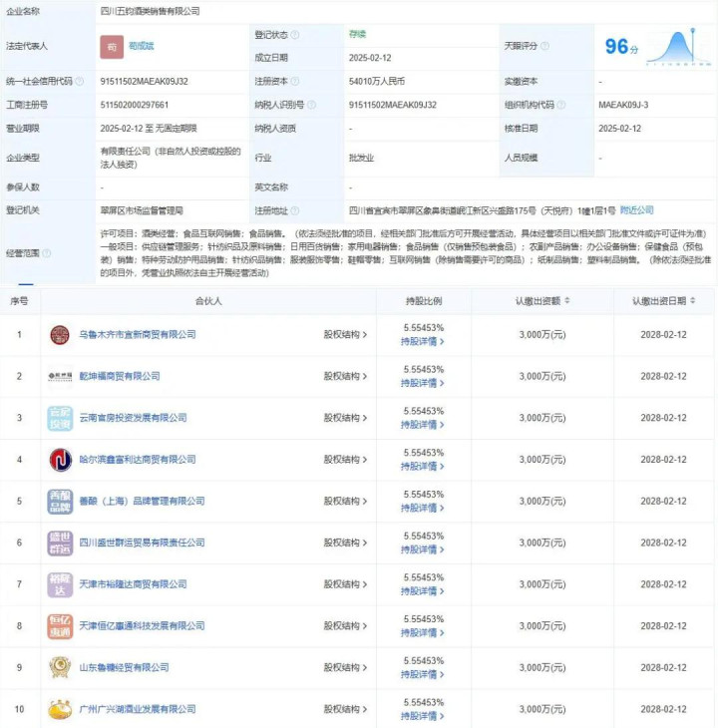718x728 pixels.
Task: Open 持股详情 in row 5
Action: (x=423, y=508)
